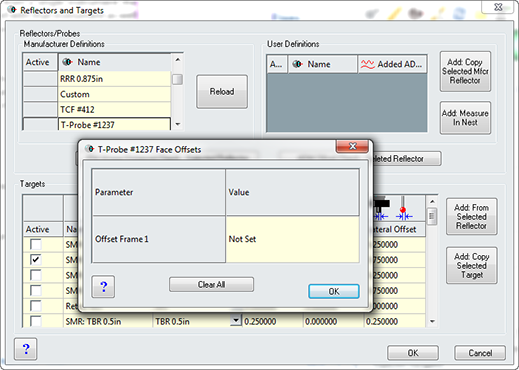
Task: Toggle the third target Active checkbox
Action: point(36,275)
